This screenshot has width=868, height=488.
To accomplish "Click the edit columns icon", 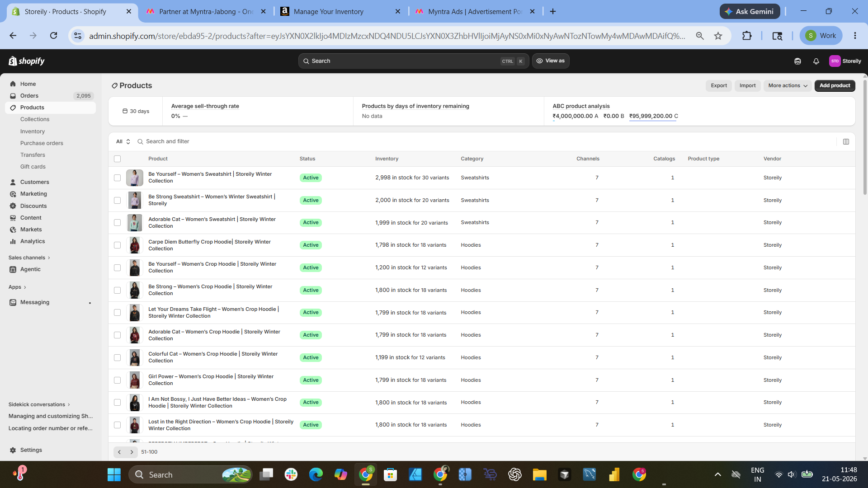I will click(x=846, y=142).
